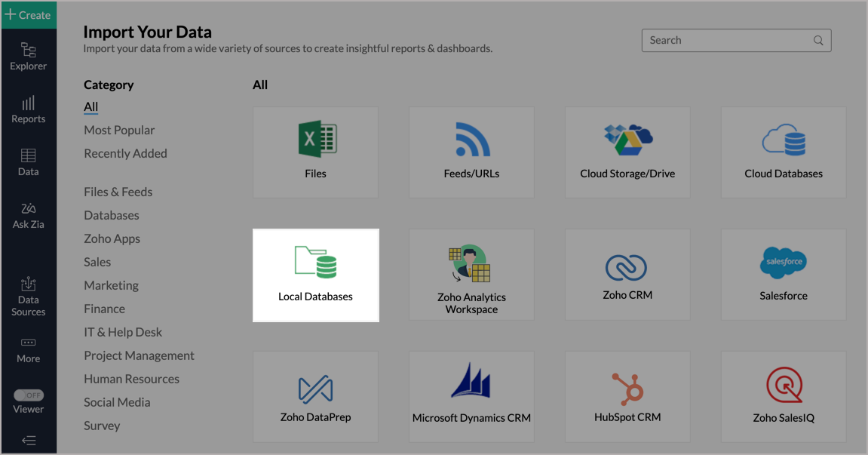Click the Create button in sidebar

tap(28, 15)
